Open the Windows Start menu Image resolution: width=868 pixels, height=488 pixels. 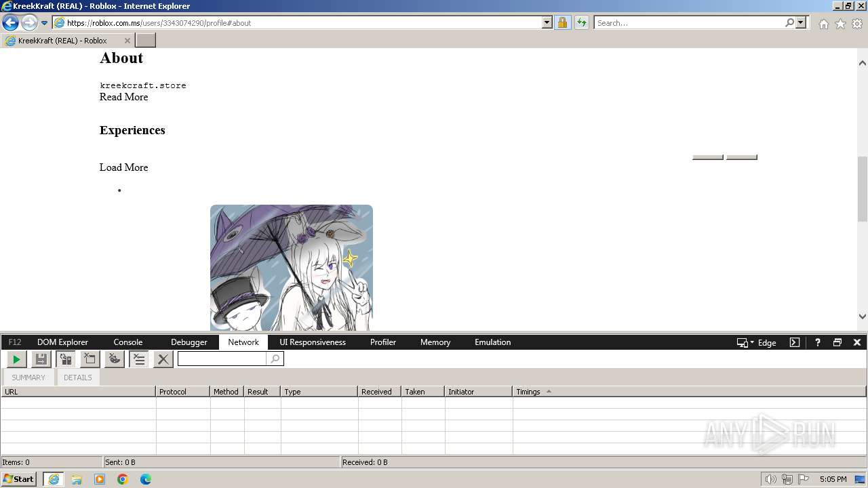(x=18, y=479)
